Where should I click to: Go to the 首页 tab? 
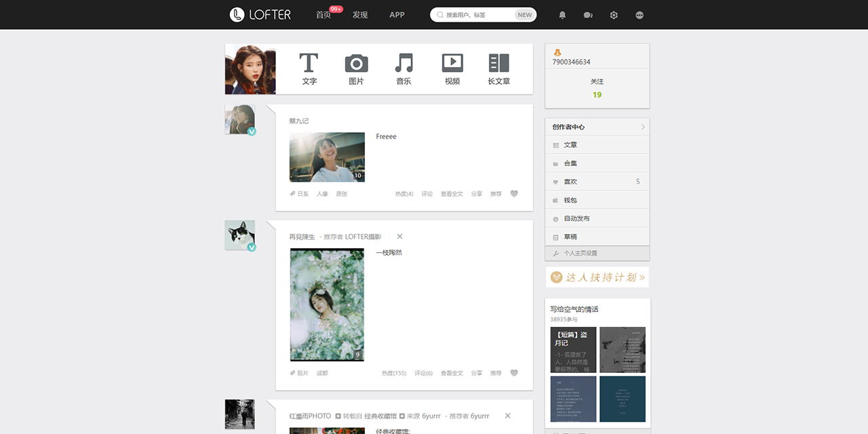pyautogui.click(x=323, y=15)
